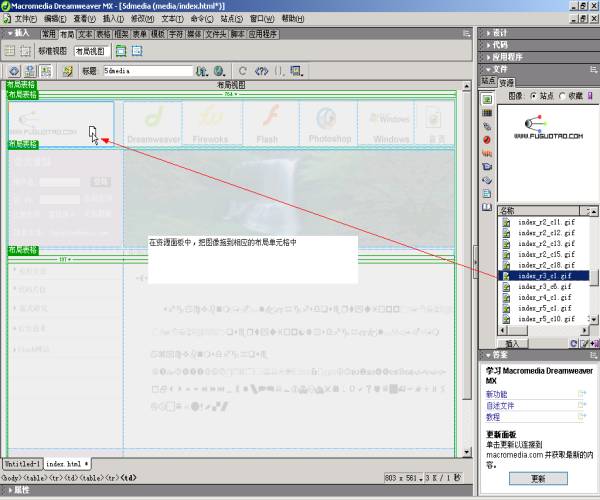Open the 新功能 link
This screenshot has width=600, height=500.
(x=496, y=394)
